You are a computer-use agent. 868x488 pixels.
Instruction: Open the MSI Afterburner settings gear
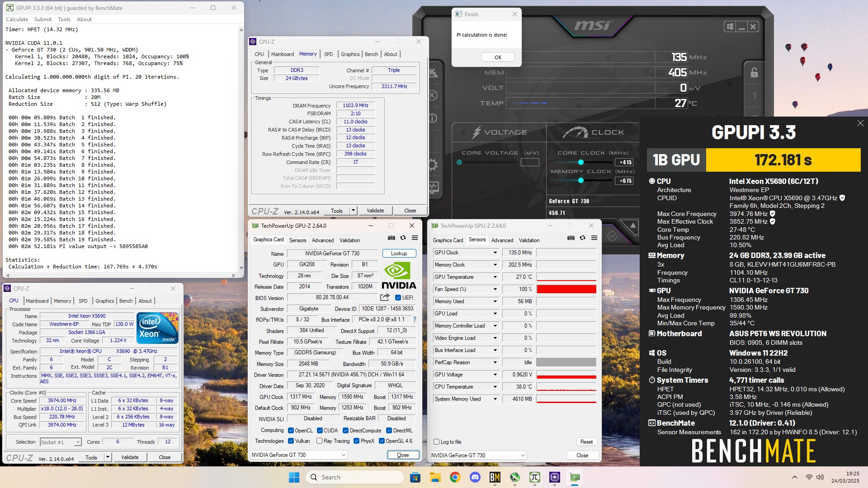pyautogui.click(x=433, y=164)
